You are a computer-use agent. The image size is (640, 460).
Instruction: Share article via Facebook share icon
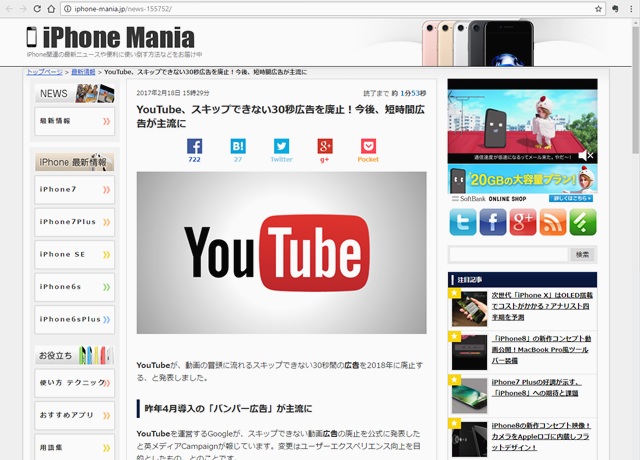point(194,146)
